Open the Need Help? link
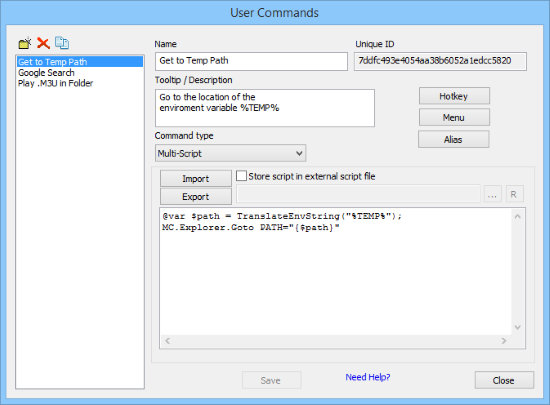The width and height of the screenshot is (550, 405). coord(368,377)
